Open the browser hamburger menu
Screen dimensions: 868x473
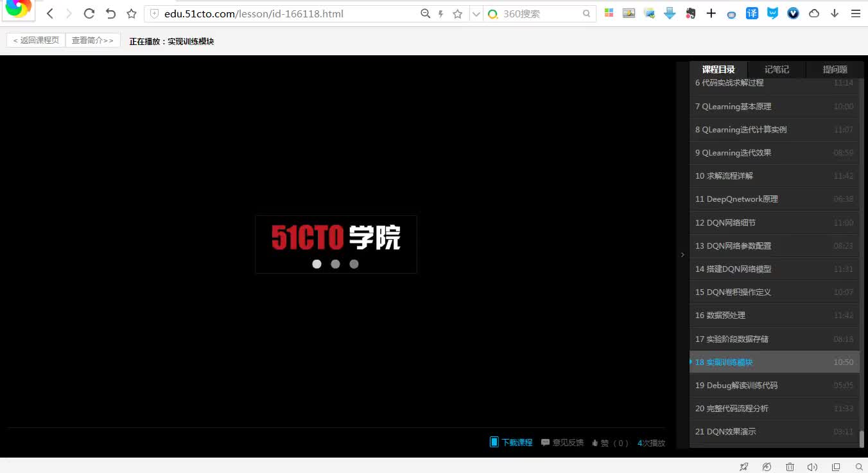856,13
